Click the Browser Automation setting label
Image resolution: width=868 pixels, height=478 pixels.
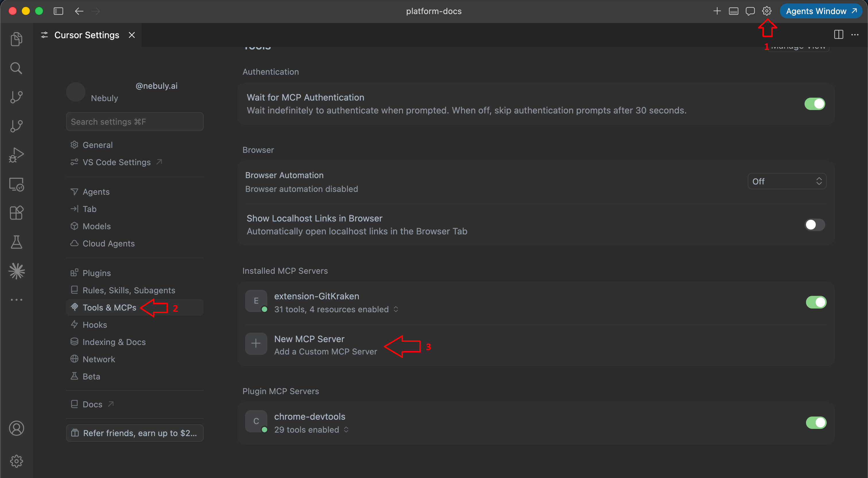click(284, 176)
